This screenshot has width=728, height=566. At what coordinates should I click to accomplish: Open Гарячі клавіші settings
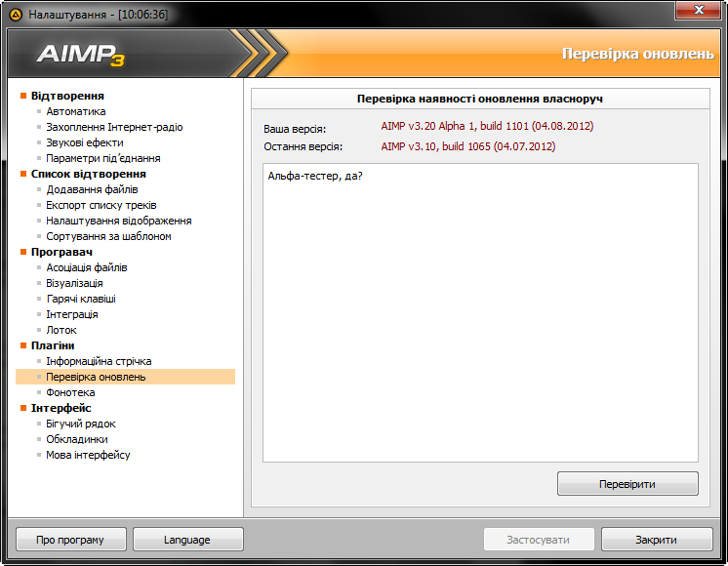click(x=81, y=299)
